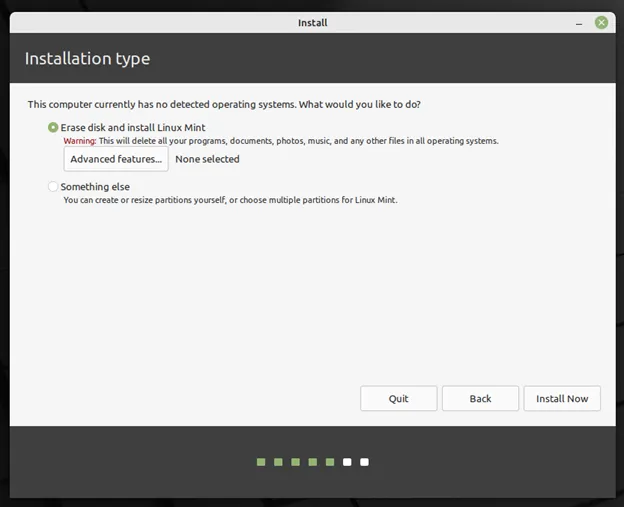The image size is (624, 507).
Task: Click the last white progress square
Action: (x=364, y=462)
